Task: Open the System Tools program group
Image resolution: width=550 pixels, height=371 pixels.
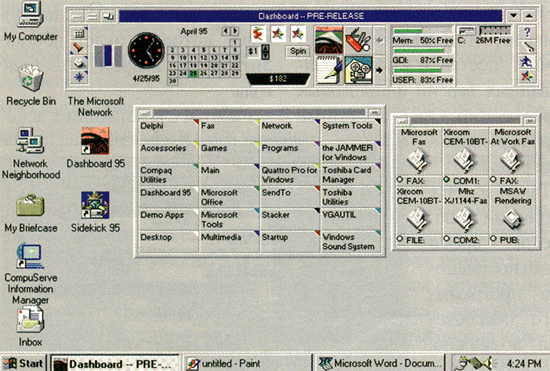Action: click(x=351, y=130)
